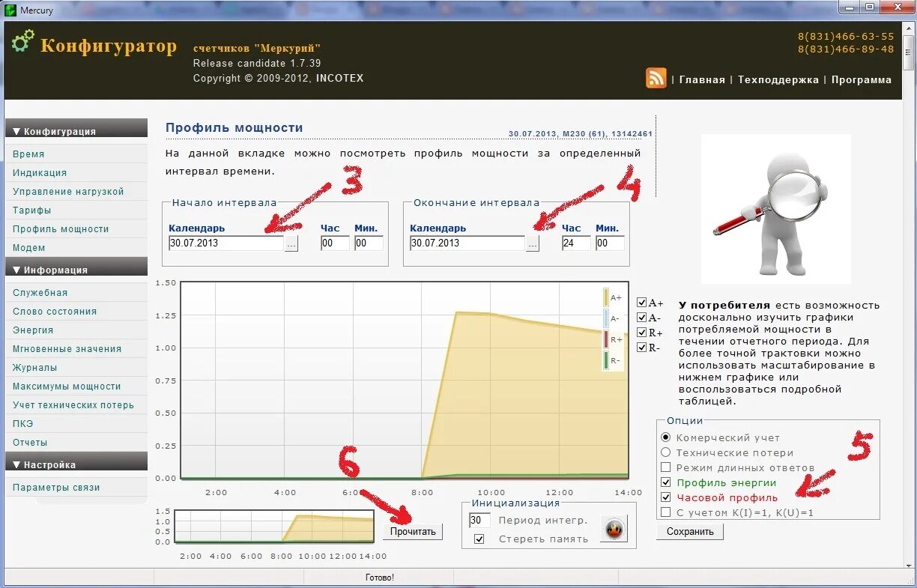Viewport: 917px width, 588px height.
Task: Select Комерческий учет radio option
Action: tap(665, 437)
